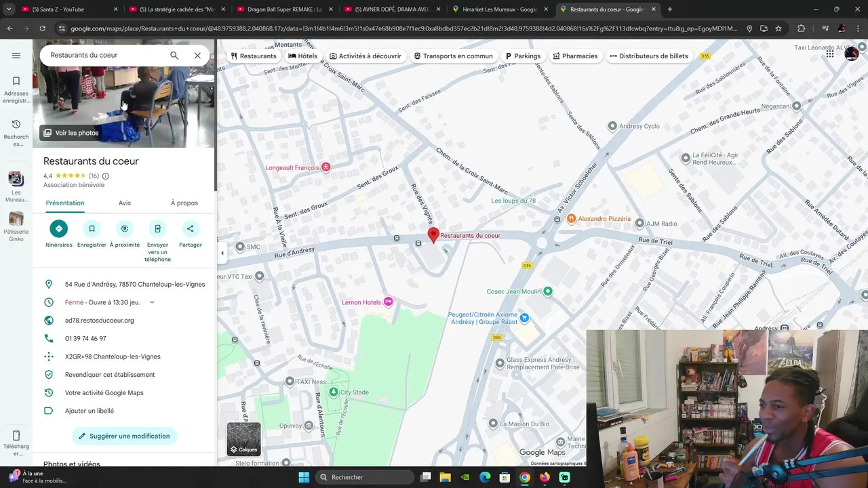Reload the page

42,28
